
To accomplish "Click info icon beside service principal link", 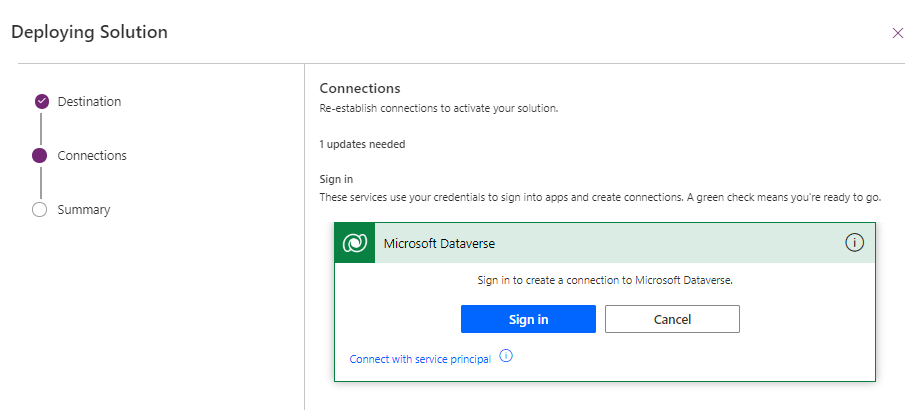I will click(506, 356).
